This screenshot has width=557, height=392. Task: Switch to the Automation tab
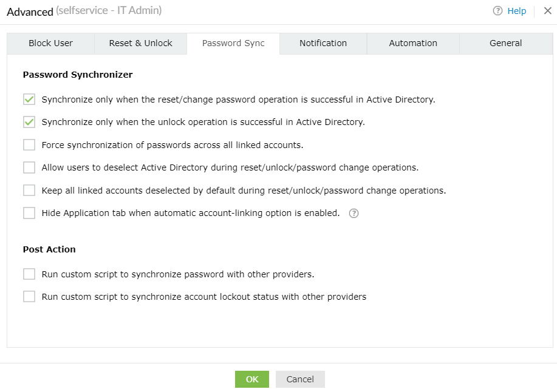413,43
